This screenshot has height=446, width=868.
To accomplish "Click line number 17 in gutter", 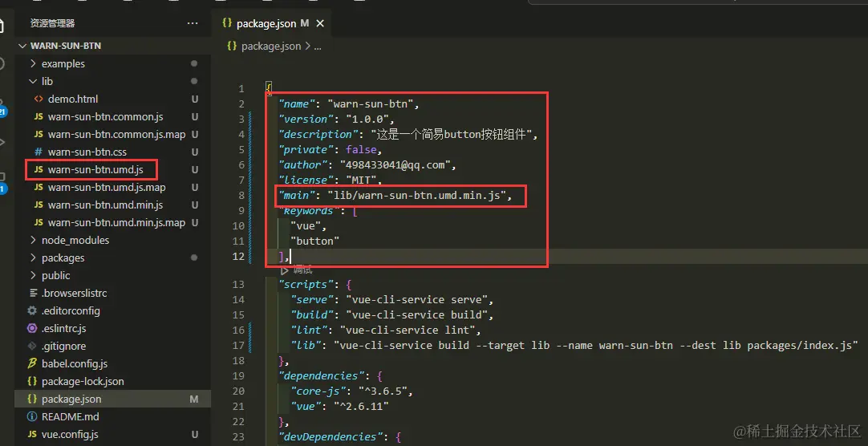I will [x=238, y=345].
